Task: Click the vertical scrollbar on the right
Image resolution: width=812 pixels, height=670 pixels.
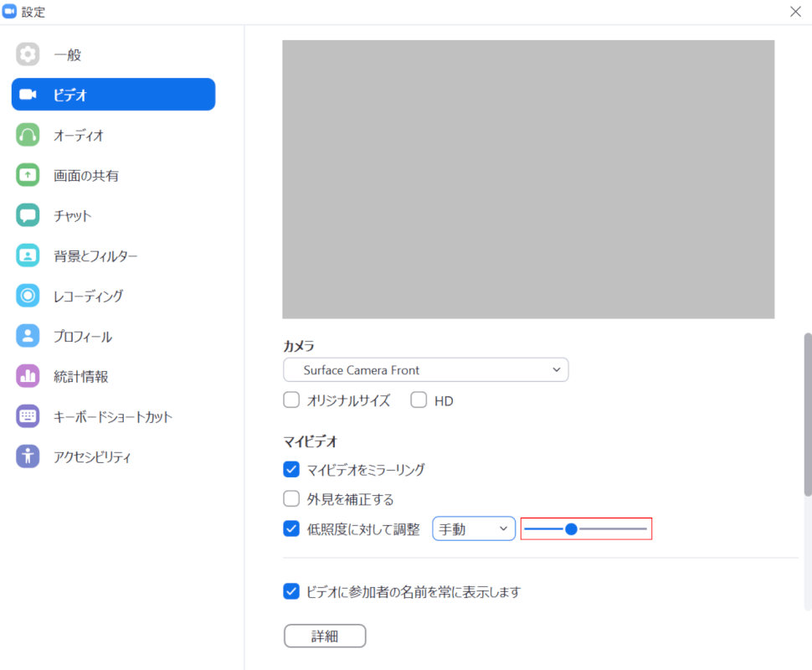Action: tap(807, 415)
